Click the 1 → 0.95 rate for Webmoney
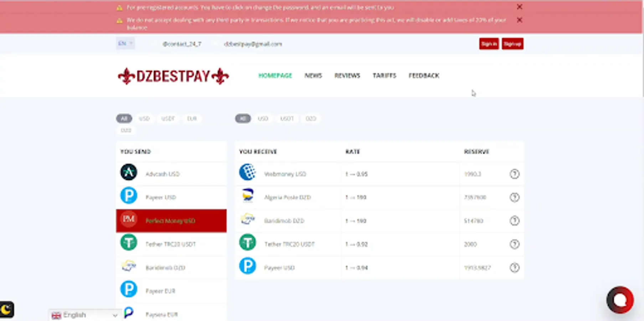The width and height of the screenshot is (644, 321). 356,174
